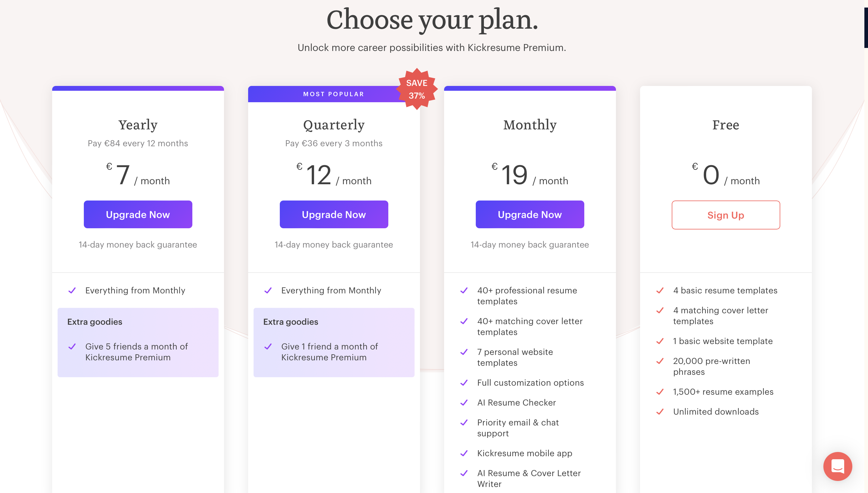Click the checkmark beside Full customization options
The width and height of the screenshot is (868, 493).
(464, 383)
